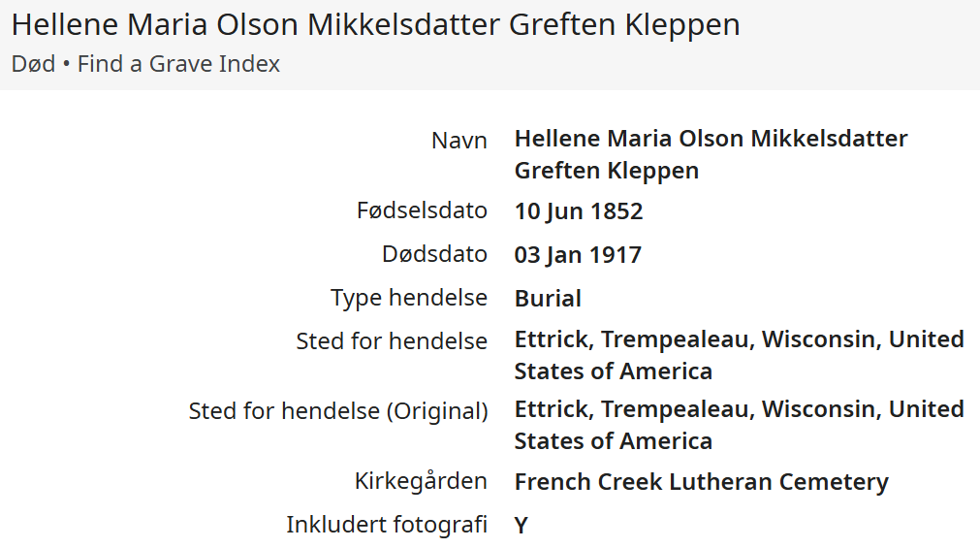The height and width of the screenshot is (548, 980).
Task: Open the Find a Grave Index text
Action: (178, 64)
